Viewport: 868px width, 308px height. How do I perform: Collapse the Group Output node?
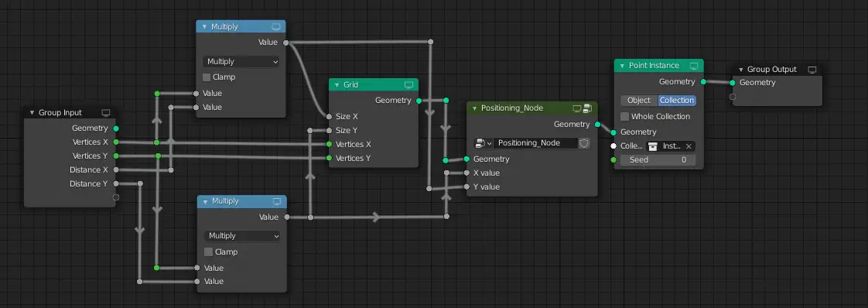(x=740, y=69)
